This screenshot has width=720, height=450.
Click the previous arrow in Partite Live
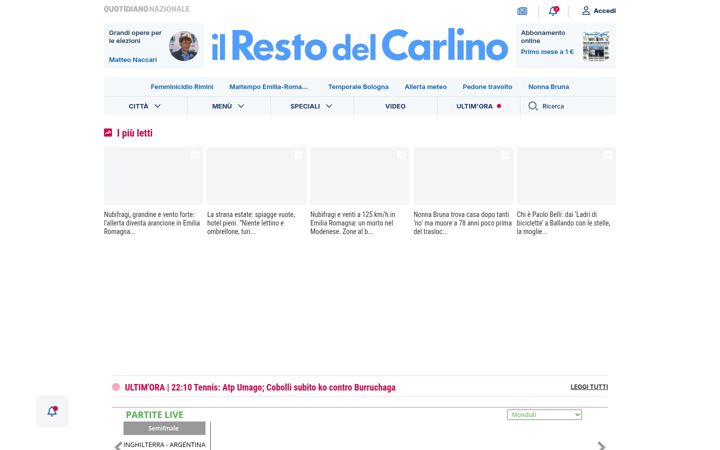coord(118,445)
